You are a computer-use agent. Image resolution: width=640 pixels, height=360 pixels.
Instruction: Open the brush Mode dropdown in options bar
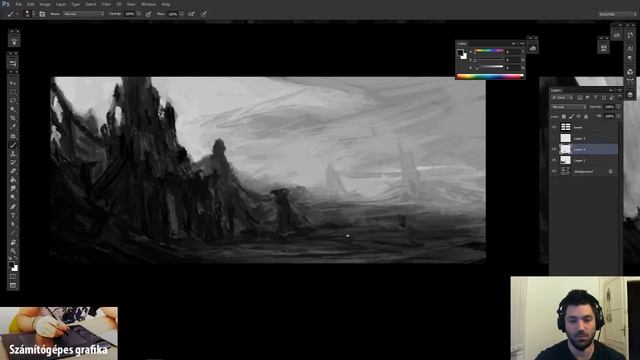click(x=83, y=14)
